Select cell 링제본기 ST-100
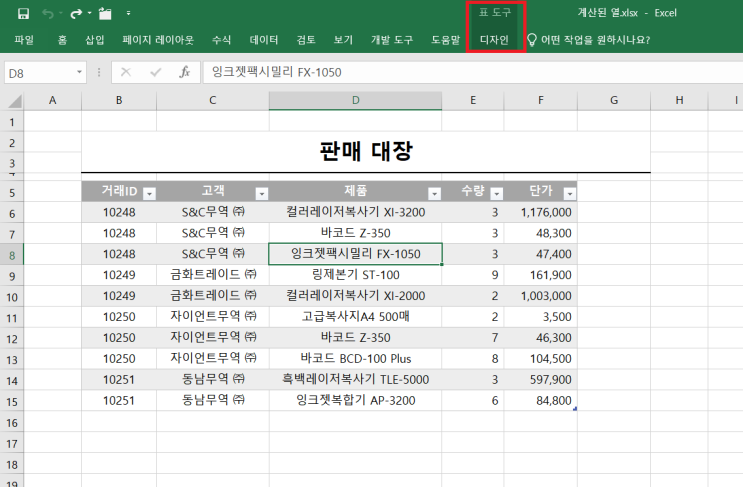743x487 pixels. click(x=355, y=275)
